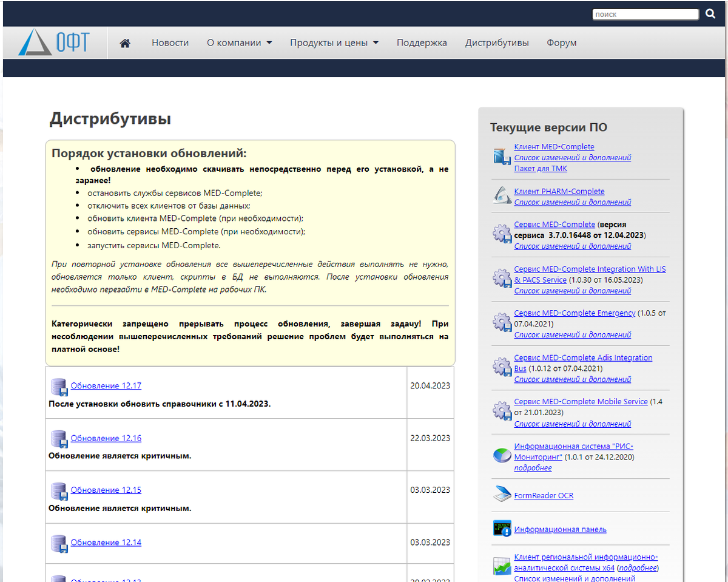Click the ОФТ logo
Viewport: 728px width, 582px height.
tap(53, 42)
